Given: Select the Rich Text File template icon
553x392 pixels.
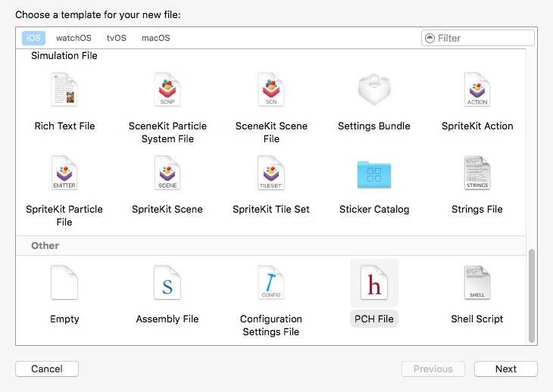Looking at the screenshot, I should point(64,89).
